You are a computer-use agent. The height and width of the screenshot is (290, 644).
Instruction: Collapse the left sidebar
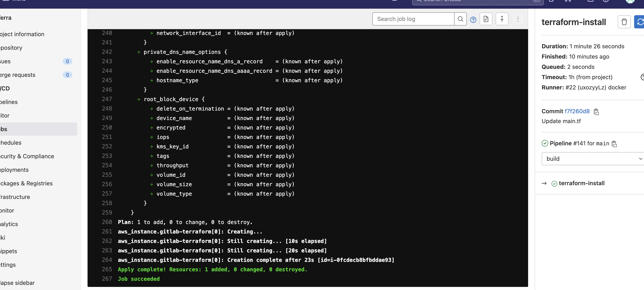[17, 283]
